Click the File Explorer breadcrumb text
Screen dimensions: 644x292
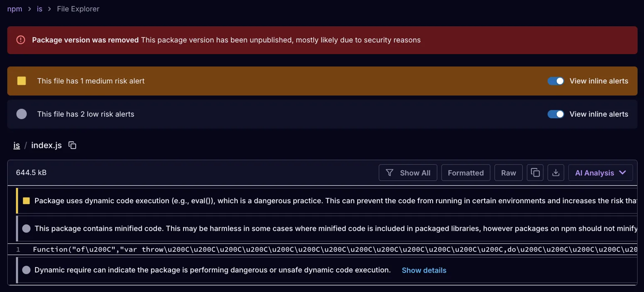(78, 9)
